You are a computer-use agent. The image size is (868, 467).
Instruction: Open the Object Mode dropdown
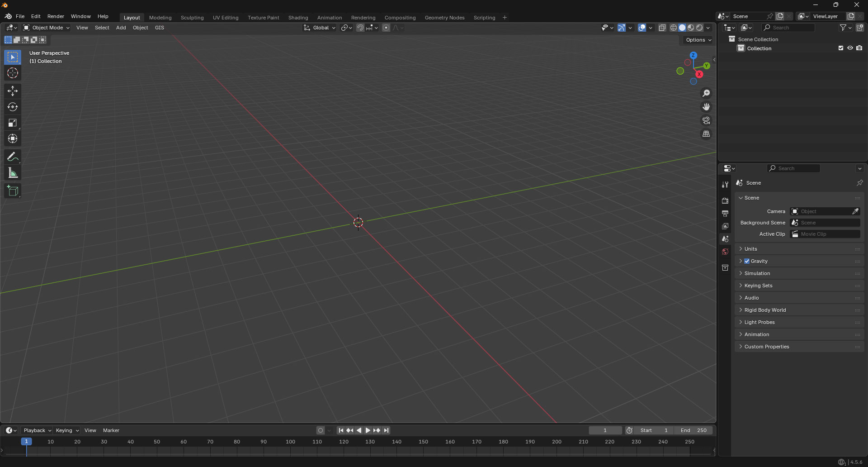coord(47,28)
